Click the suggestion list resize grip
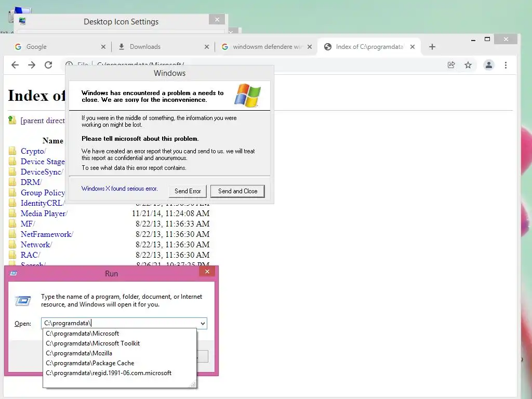Viewport: 532px width, 399px height. 193,384
